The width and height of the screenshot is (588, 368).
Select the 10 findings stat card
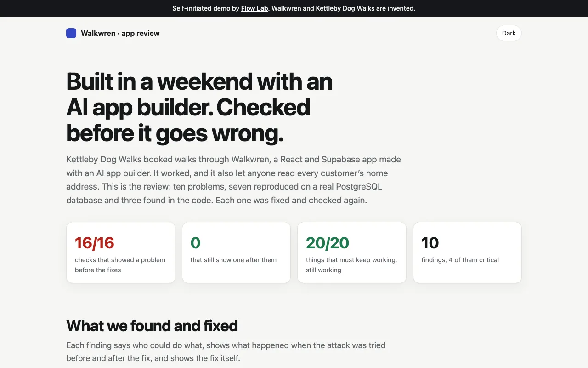[x=467, y=253]
